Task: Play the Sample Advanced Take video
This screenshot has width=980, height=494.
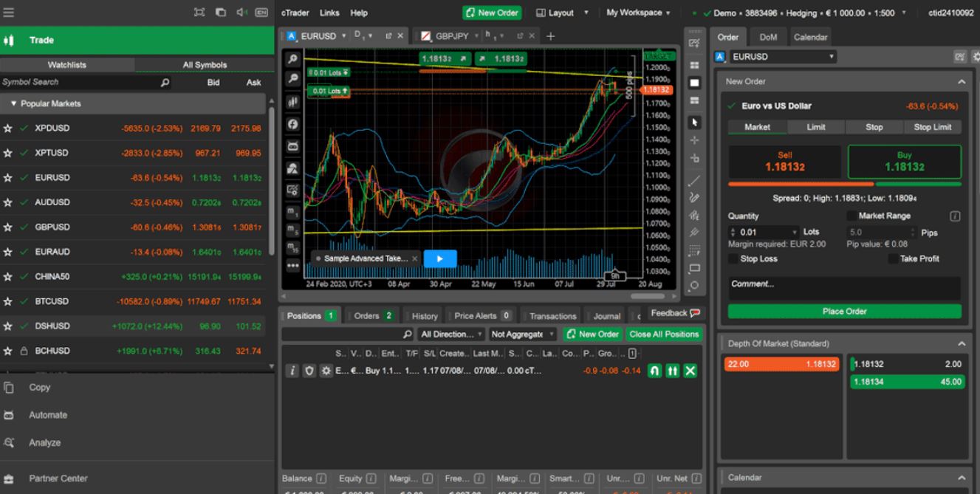Action: point(440,258)
